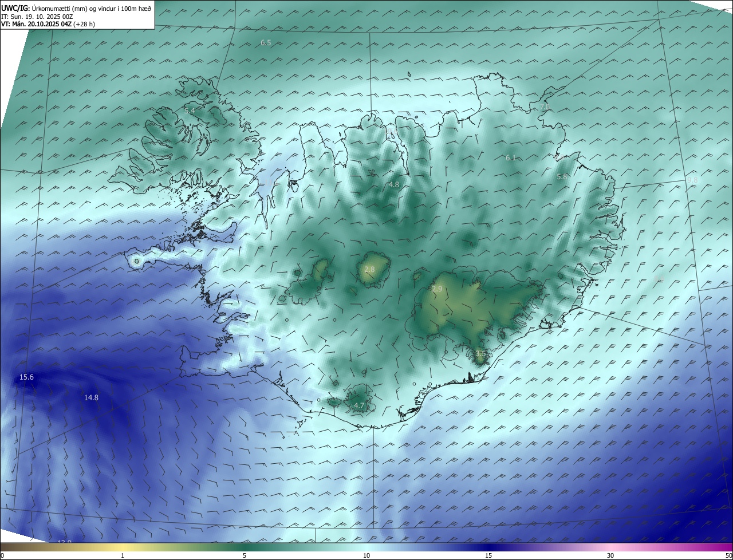This screenshot has width=733, height=560.
Task: Click the 6.1 value label
Action: [511, 157]
